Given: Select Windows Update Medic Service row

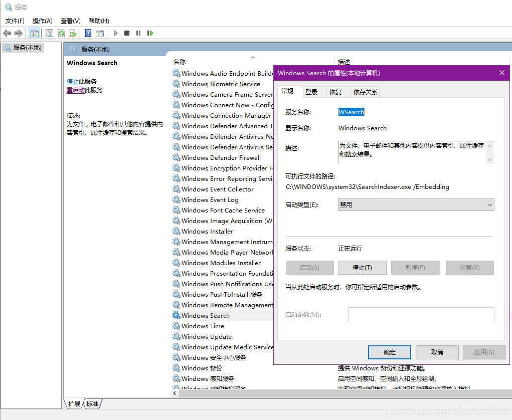Looking at the screenshot, I should click(223, 347).
